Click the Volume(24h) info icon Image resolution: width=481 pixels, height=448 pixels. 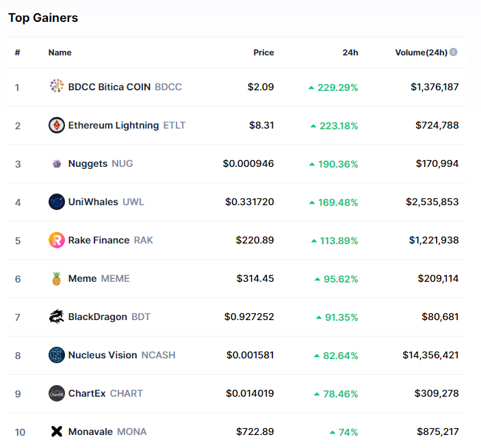454,52
